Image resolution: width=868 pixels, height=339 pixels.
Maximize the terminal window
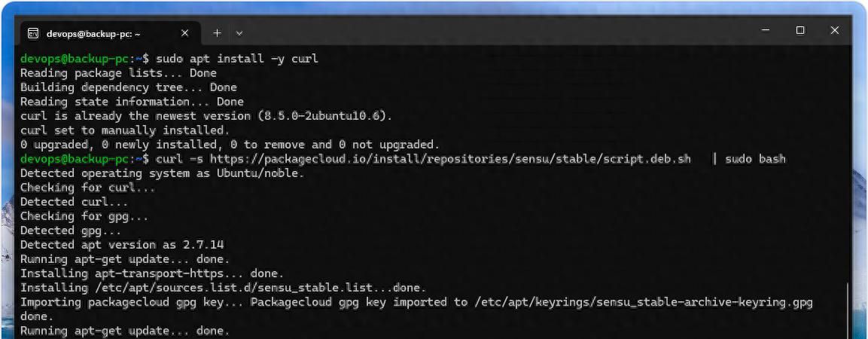click(800, 31)
